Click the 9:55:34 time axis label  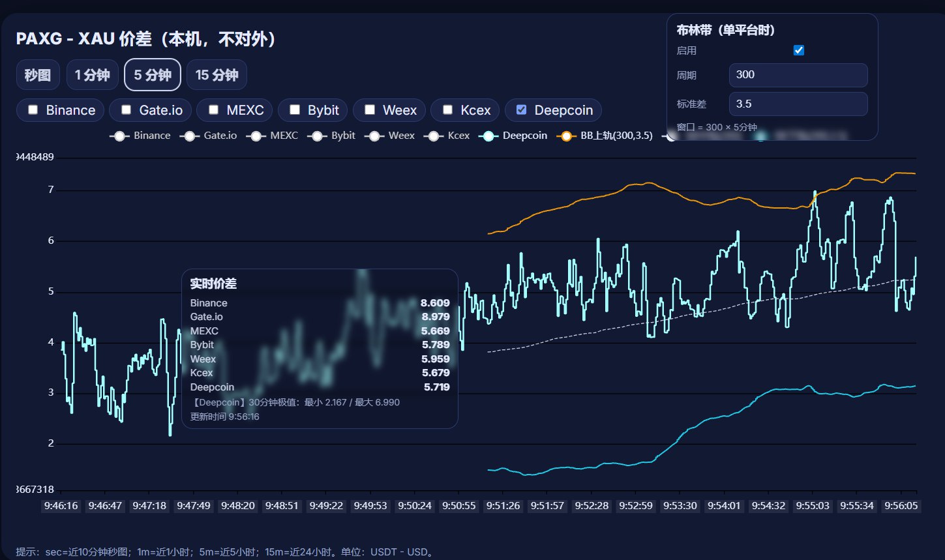pos(857,506)
